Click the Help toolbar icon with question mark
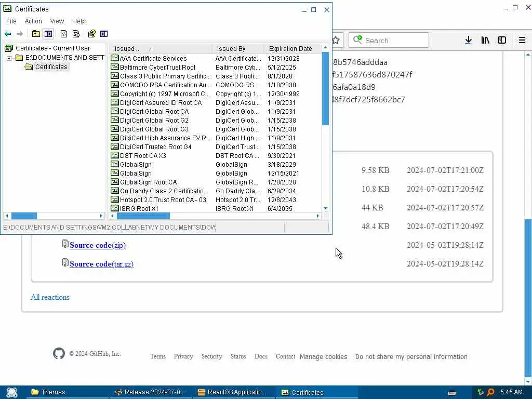Viewport: 532px width, 399px height. (x=91, y=34)
